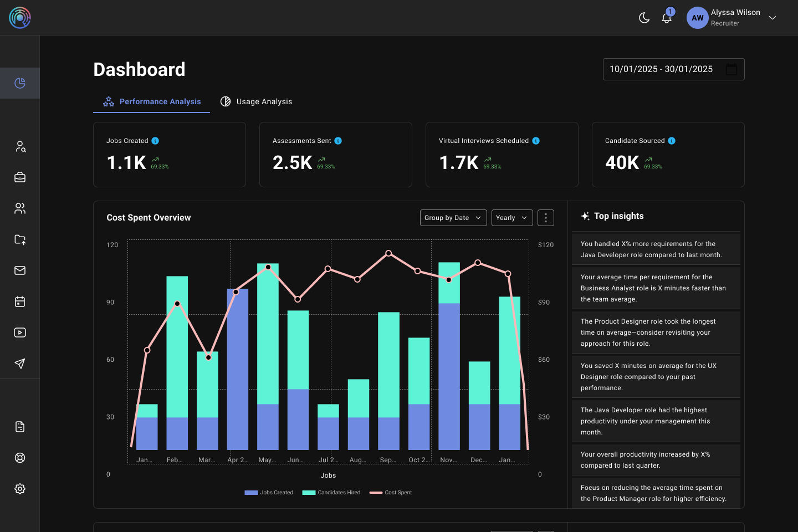
Task: Toggle Jobs Created series in chart legend
Action: (x=269, y=493)
